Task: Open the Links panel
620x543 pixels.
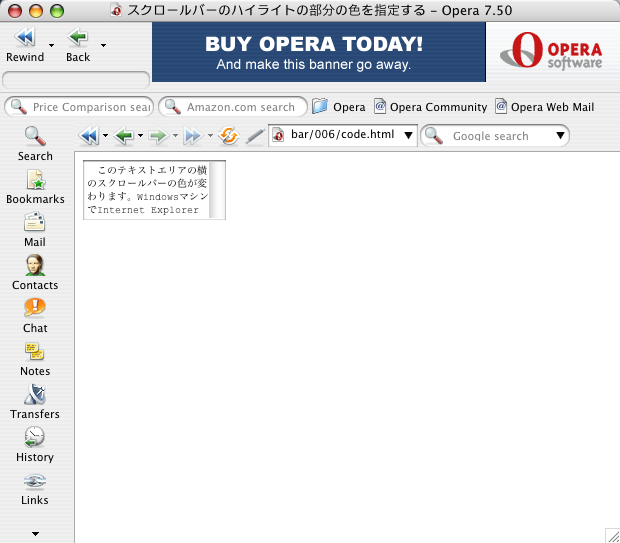Action: [35, 487]
